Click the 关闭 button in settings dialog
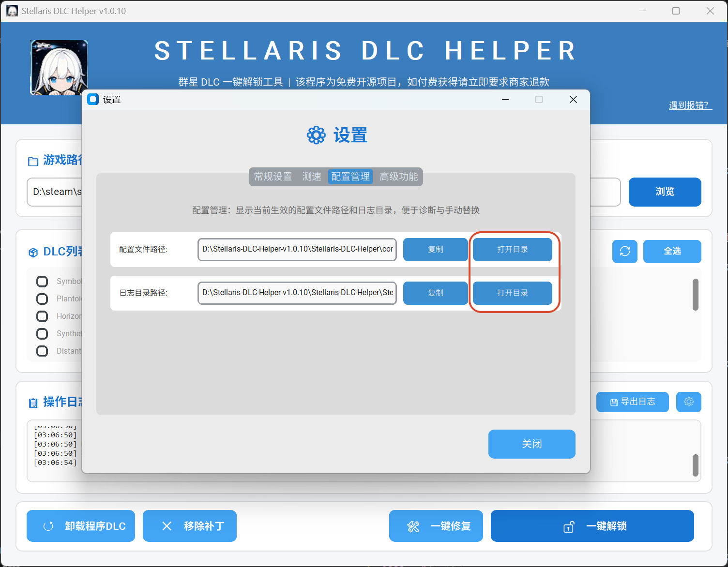 tap(532, 444)
